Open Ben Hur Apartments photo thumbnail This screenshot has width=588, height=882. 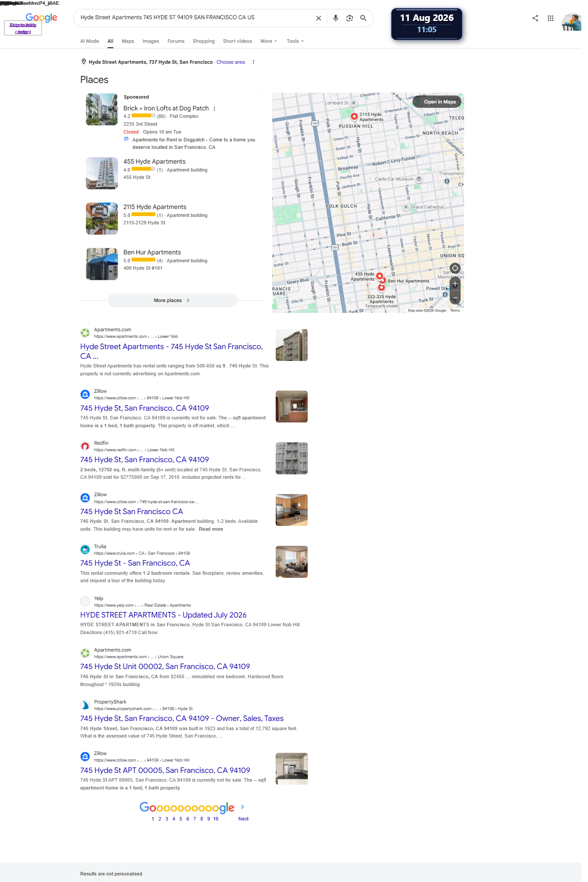click(102, 264)
